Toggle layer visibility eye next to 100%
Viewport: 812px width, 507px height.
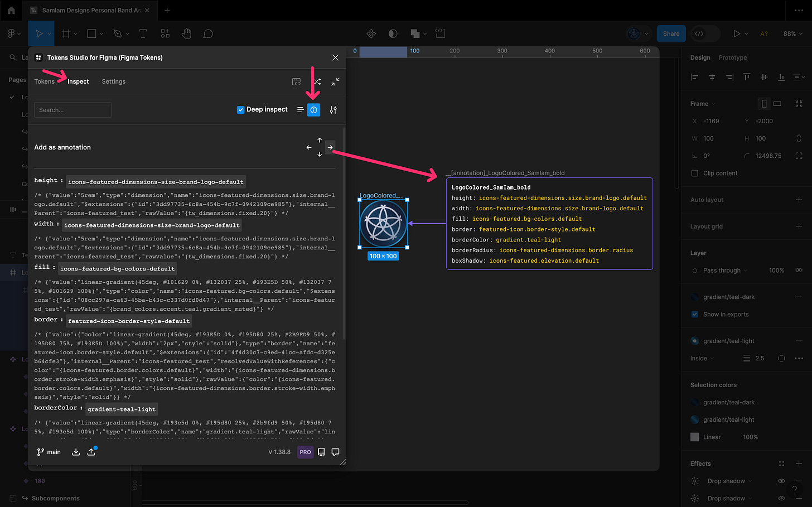[799, 271]
